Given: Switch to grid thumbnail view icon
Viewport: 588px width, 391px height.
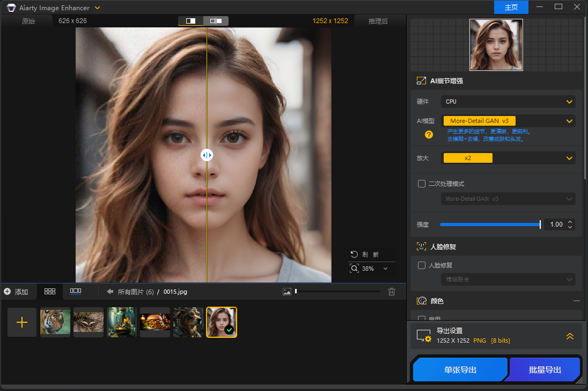Looking at the screenshot, I should point(50,291).
